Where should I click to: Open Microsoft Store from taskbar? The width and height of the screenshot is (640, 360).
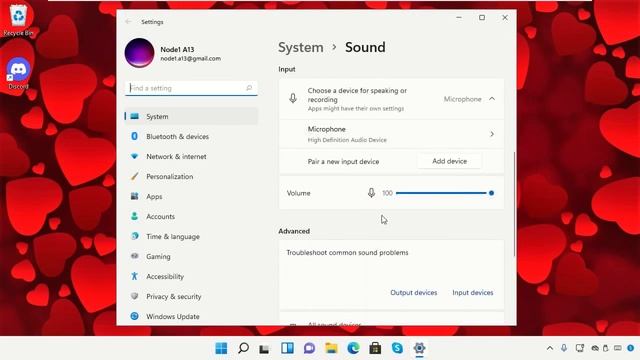(x=375, y=348)
